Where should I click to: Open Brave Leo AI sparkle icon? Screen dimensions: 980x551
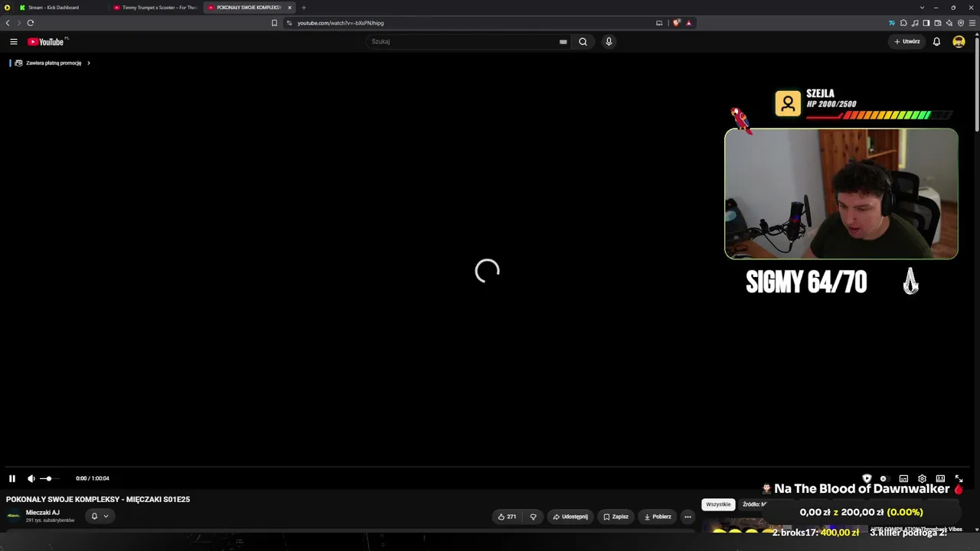(949, 23)
